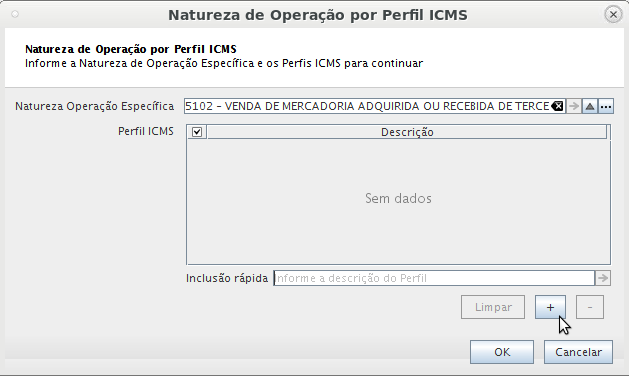Image resolution: width=629 pixels, height=376 pixels.
Task: Close the dialog with the X icon
Action: point(613,15)
